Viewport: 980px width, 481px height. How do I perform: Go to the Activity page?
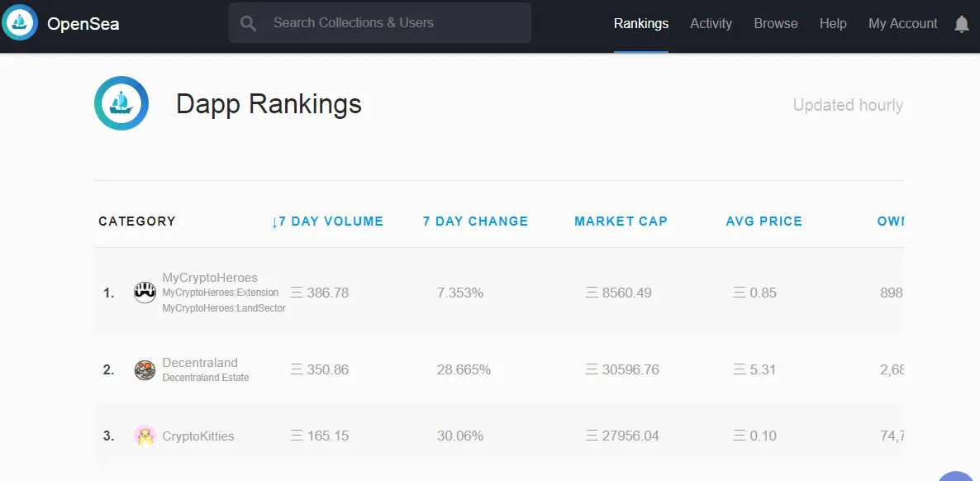pyautogui.click(x=711, y=24)
